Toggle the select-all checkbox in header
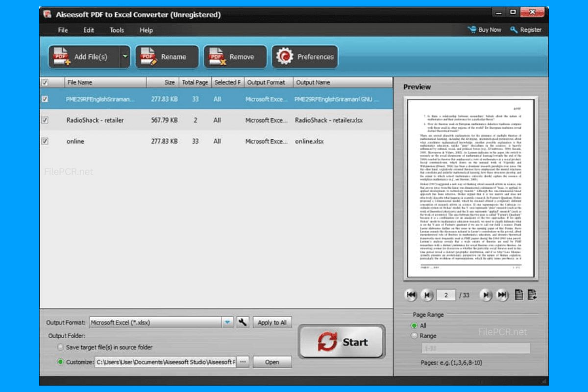The image size is (588, 392). tap(45, 82)
